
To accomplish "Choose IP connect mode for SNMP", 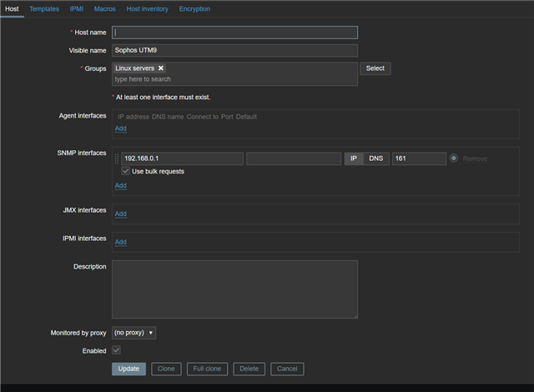I will point(354,158).
